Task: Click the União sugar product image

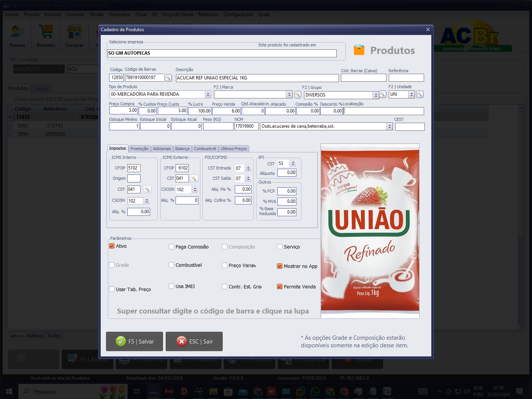Action: [x=370, y=231]
